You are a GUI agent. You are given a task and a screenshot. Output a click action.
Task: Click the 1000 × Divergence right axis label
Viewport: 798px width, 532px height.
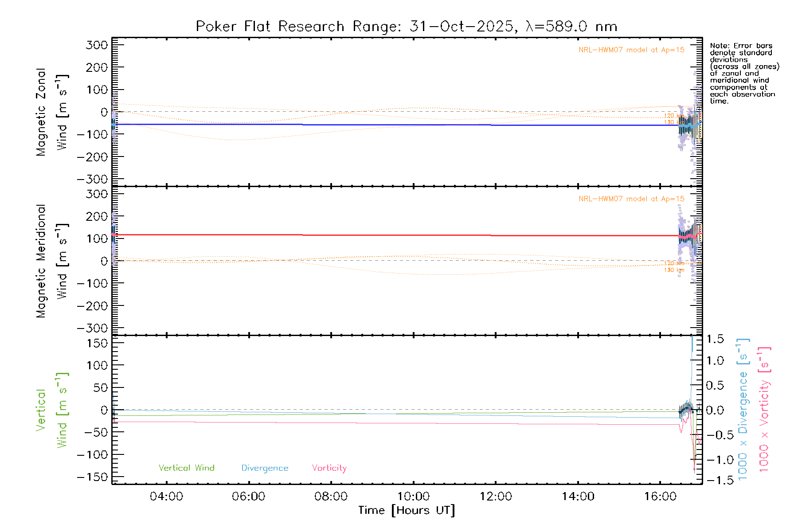pyautogui.click(x=743, y=410)
